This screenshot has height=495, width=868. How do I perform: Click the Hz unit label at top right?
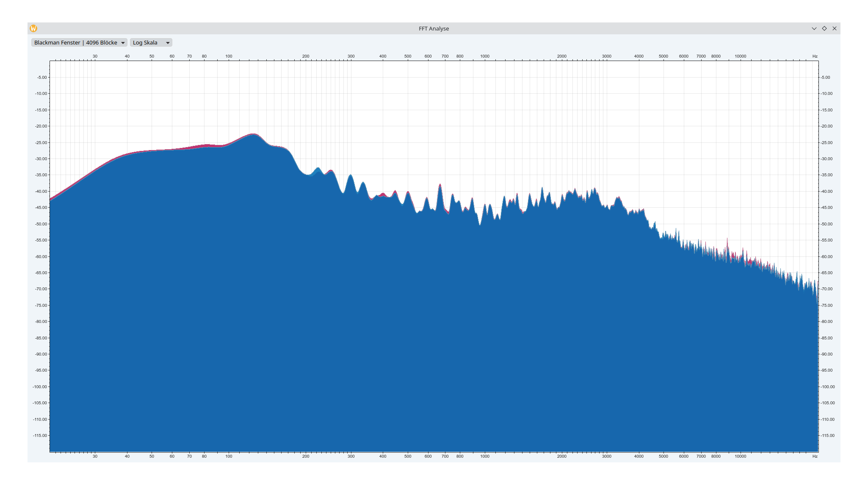click(x=815, y=56)
